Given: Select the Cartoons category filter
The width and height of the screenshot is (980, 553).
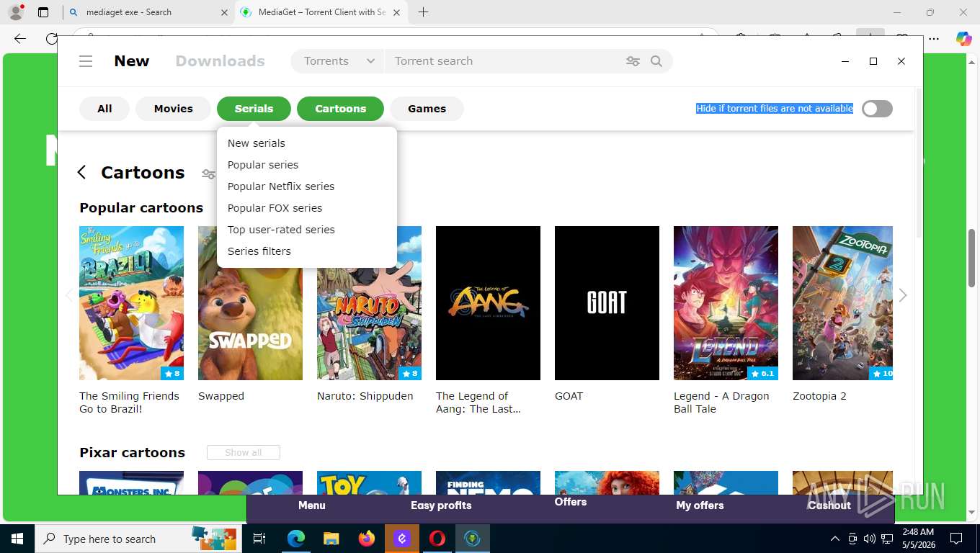Looking at the screenshot, I should point(340,109).
